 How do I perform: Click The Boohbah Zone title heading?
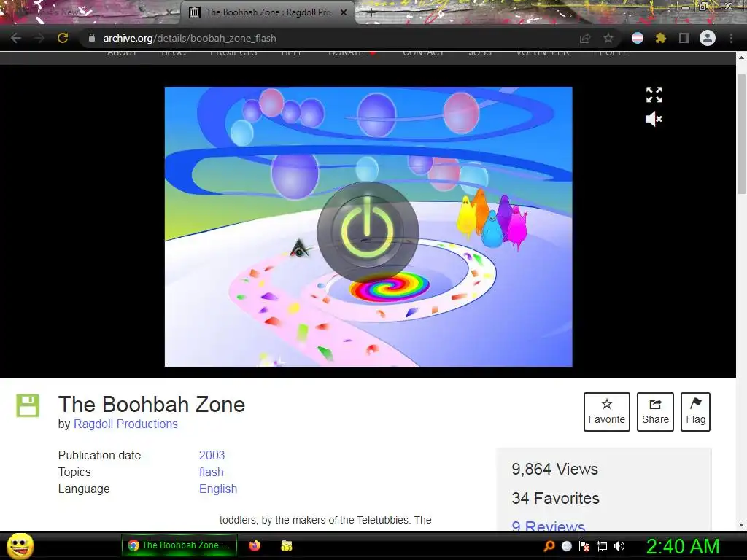click(152, 404)
